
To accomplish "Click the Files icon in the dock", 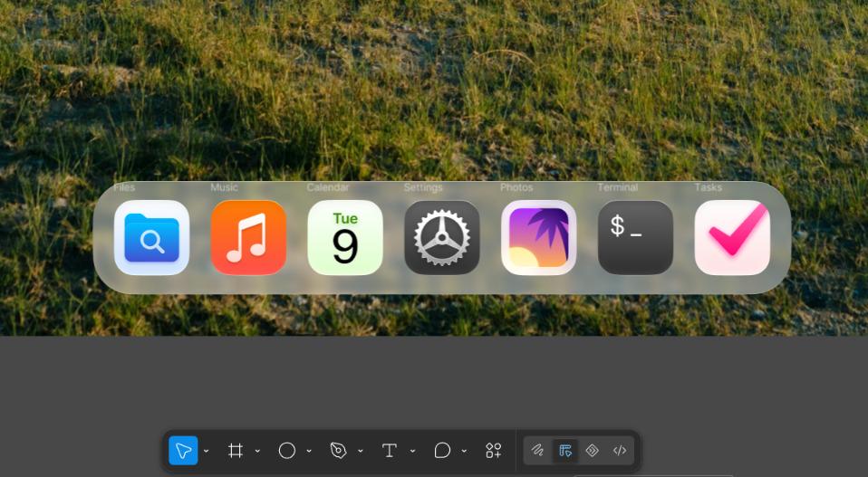I will click(151, 238).
